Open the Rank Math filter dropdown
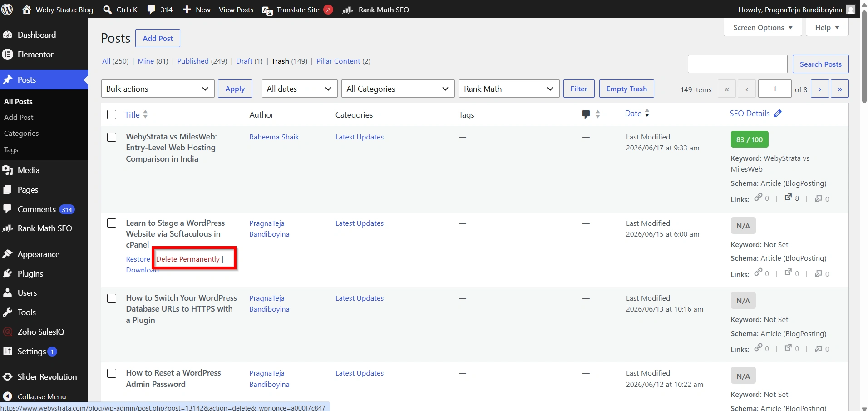 [509, 89]
